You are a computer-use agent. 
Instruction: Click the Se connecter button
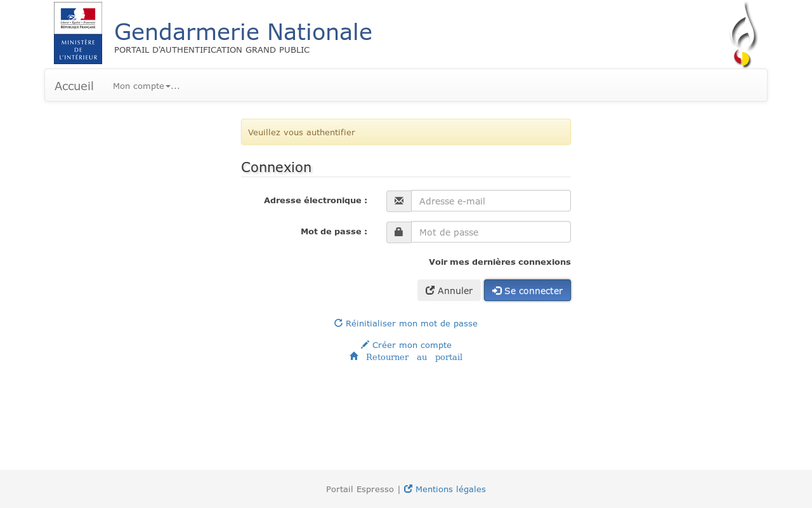[527, 290]
